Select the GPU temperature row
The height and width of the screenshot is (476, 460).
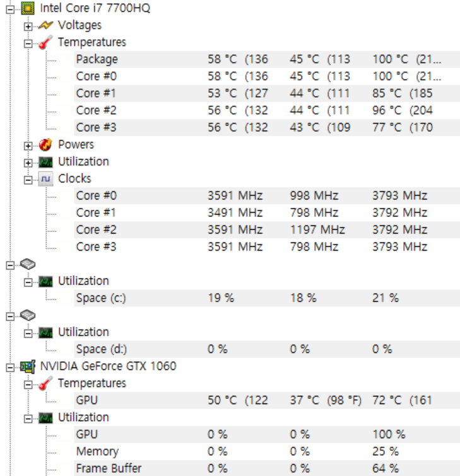pos(87,400)
